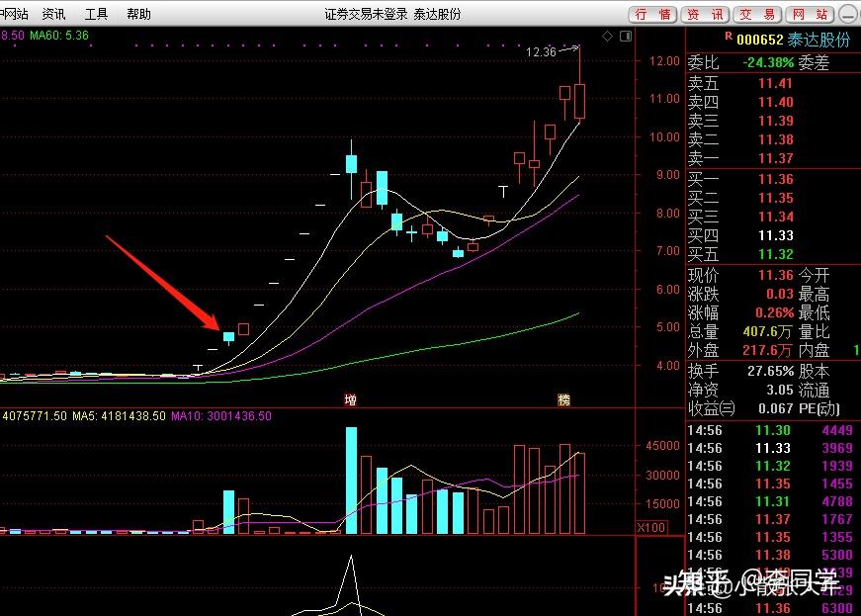Click the stock name 泰达股份 in quote panel
This screenshot has width=861, height=616.
[818, 40]
